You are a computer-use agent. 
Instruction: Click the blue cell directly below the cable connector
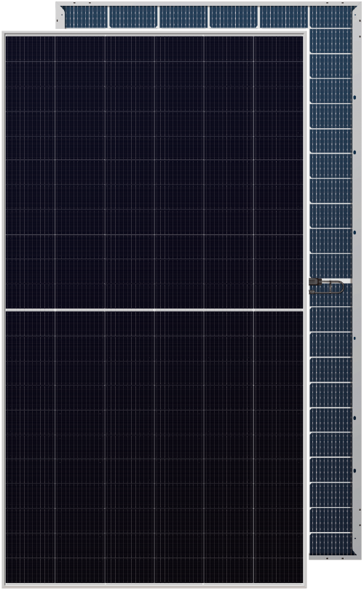click(x=331, y=295)
